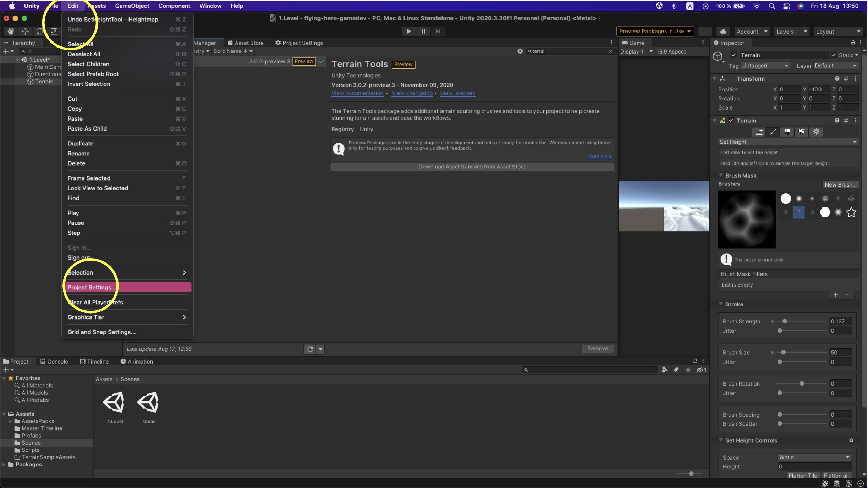The width and height of the screenshot is (868, 488).
Task: Collapse the Brush Mask section
Action: tap(721, 176)
